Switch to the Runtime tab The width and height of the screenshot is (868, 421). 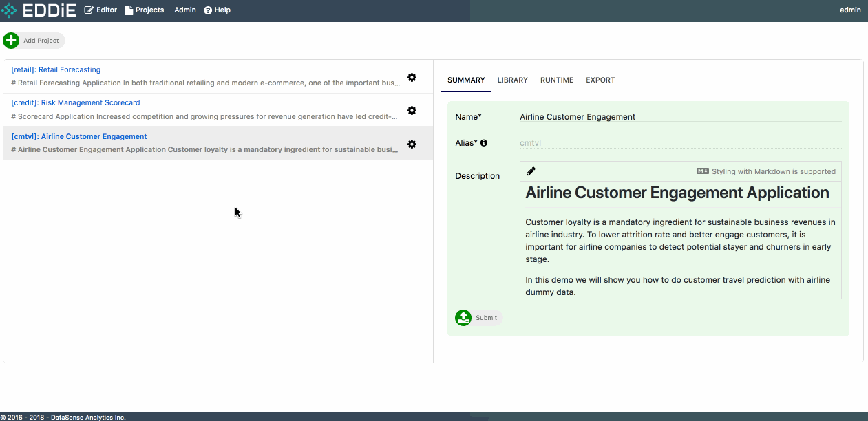556,80
